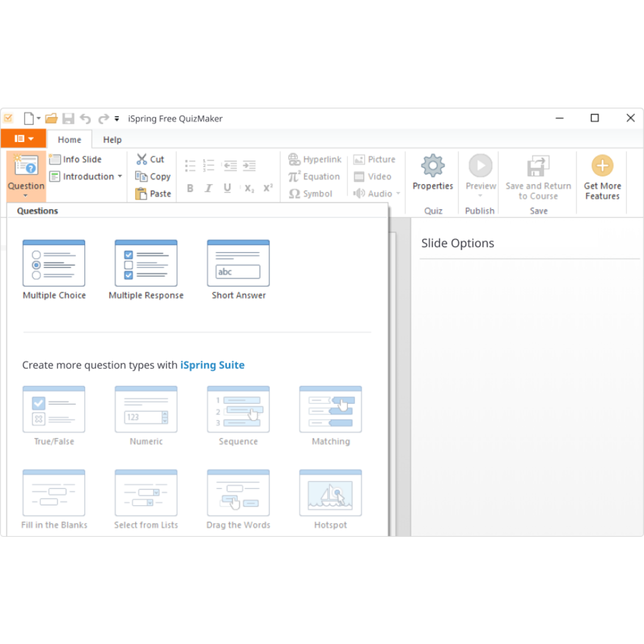Expand the Quick Access Toolbar customize arrow

tap(117, 119)
